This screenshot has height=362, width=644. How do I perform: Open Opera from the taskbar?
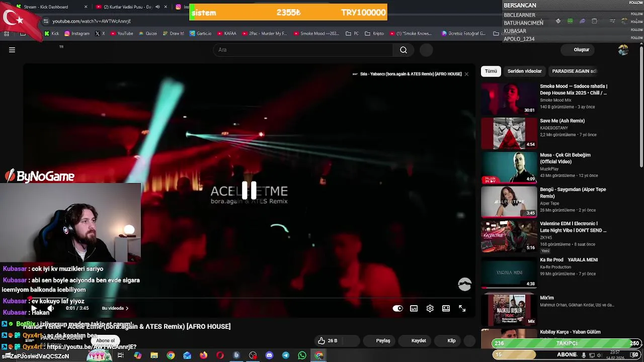click(x=220, y=355)
